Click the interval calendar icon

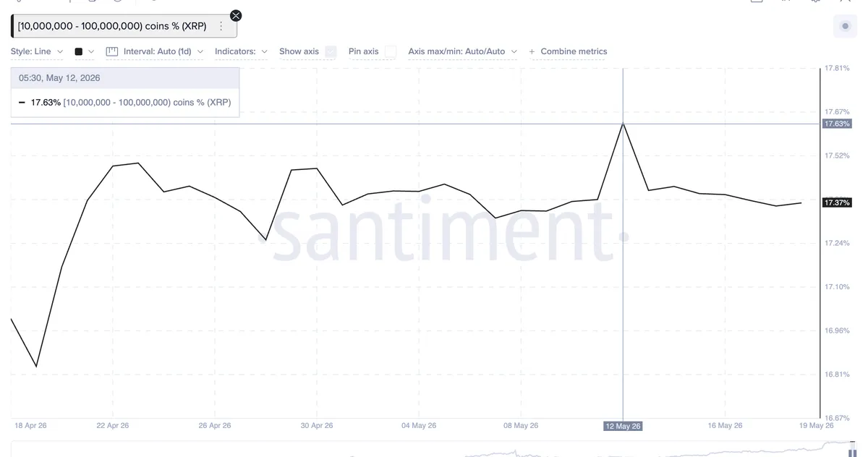[x=111, y=51]
